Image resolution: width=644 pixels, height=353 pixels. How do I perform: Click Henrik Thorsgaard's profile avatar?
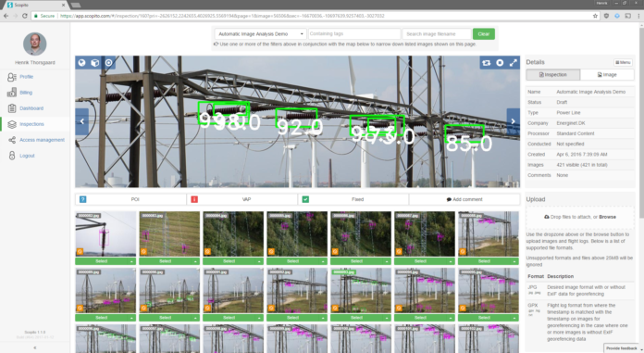(x=35, y=44)
